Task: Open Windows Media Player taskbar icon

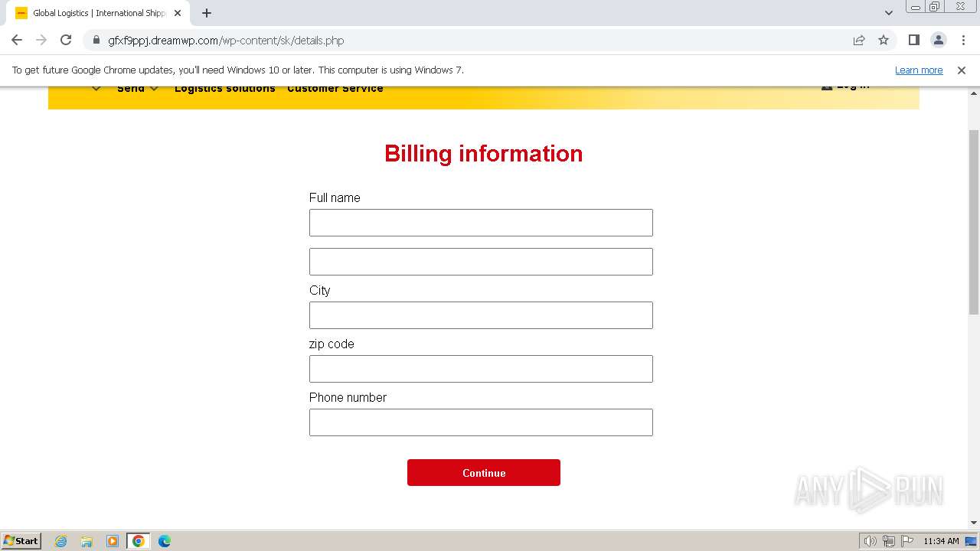Action: [x=113, y=541]
